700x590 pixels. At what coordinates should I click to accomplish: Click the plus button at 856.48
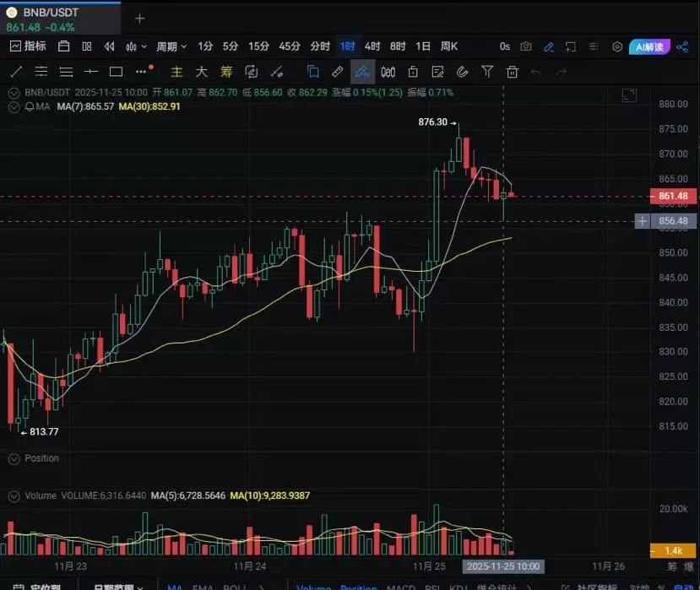click(x=642, y=221)
